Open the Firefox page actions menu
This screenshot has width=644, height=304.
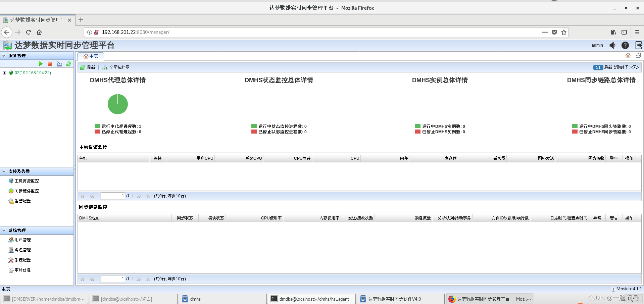click(545, 32)
